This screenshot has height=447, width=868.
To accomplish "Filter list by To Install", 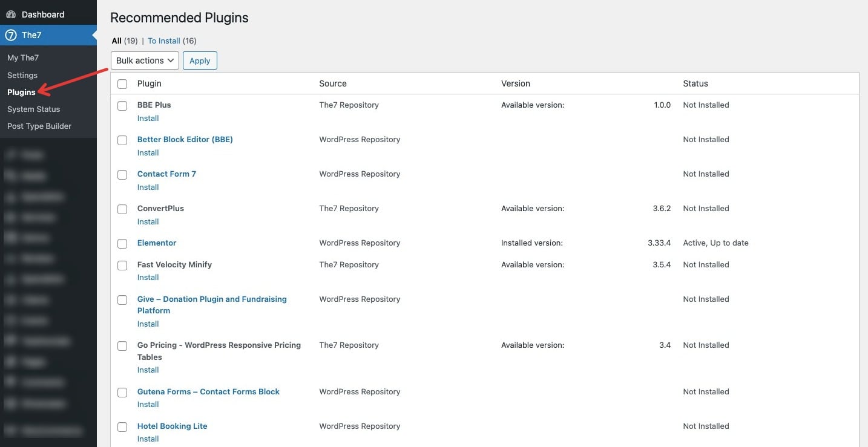I will [164, 41].
